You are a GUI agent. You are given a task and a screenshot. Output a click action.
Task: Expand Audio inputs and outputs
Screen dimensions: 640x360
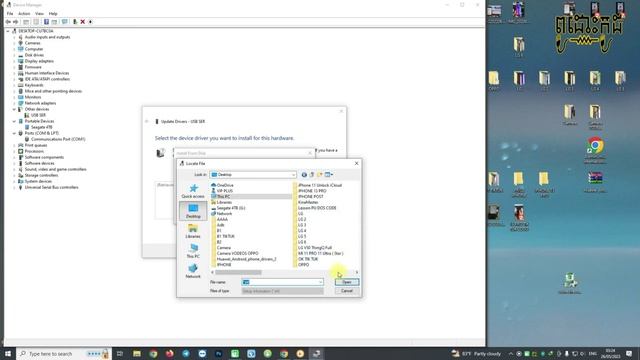click(14, 37)
